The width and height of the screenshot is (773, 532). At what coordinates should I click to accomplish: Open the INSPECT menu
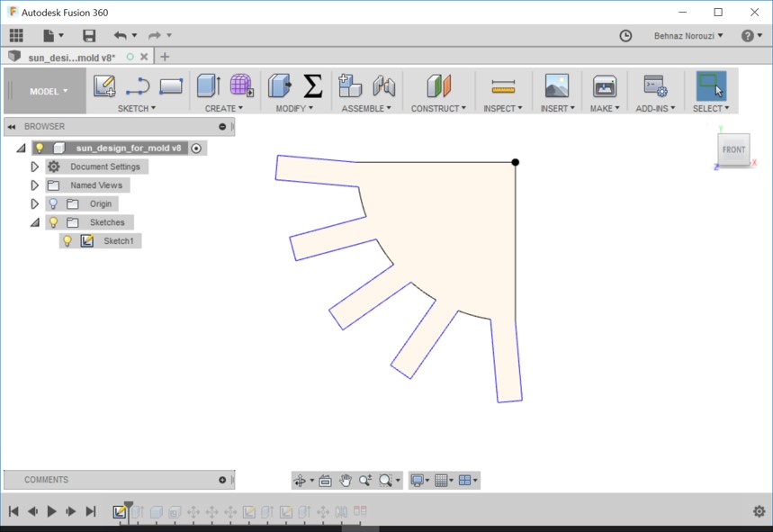point(503,109)
